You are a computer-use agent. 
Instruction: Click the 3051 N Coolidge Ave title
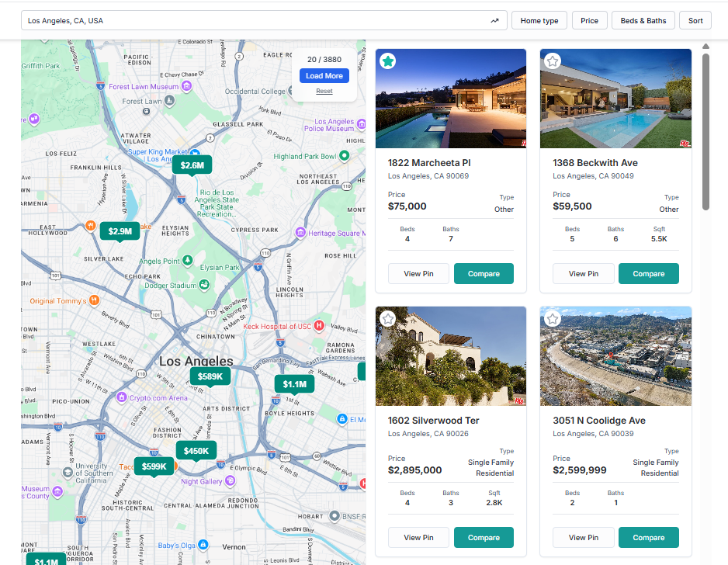(x=599, y=421)
